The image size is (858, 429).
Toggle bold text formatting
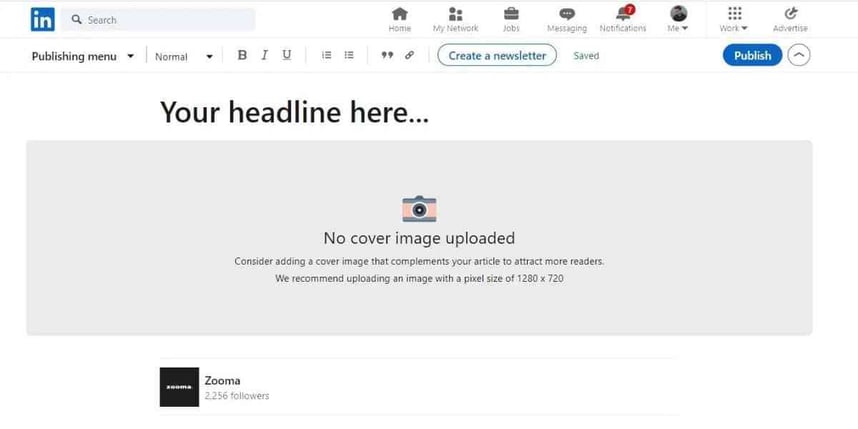pyautogui.click(x=242, y=56)
